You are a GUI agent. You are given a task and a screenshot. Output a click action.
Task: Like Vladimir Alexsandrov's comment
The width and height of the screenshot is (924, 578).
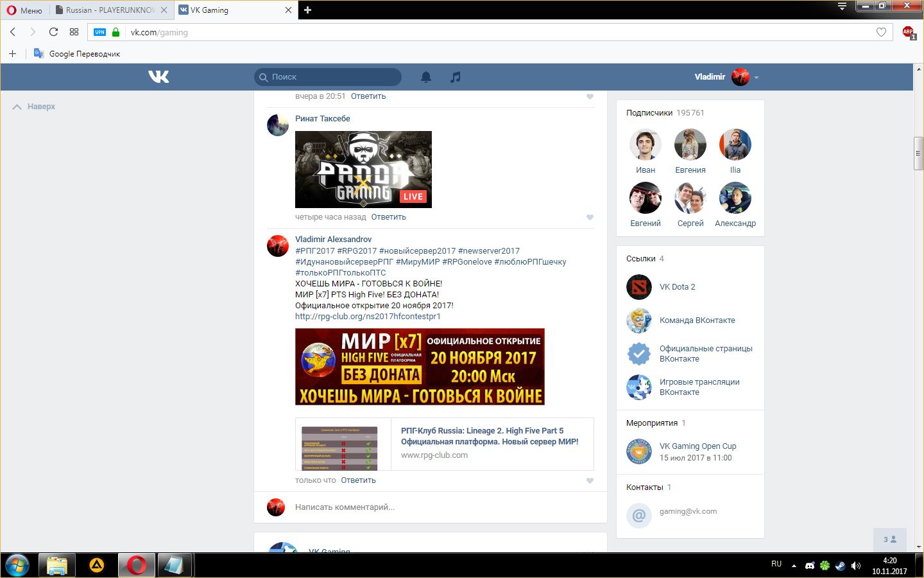point(590,480)
